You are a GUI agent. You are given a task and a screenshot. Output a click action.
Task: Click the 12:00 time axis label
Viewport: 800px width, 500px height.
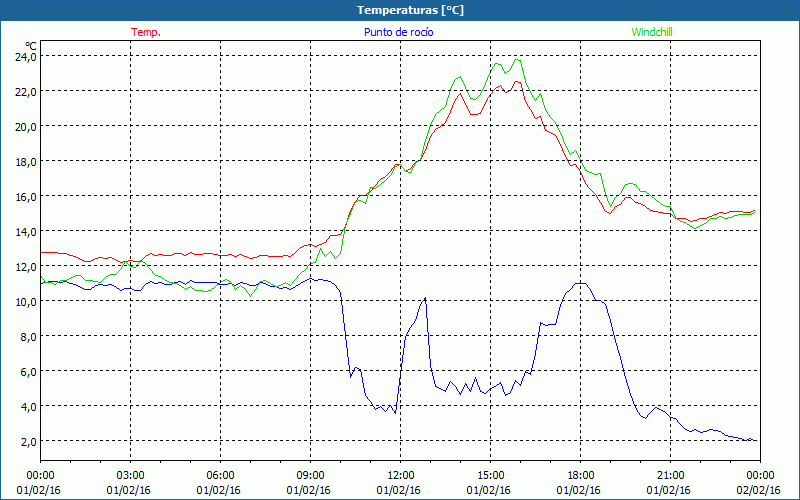pyautogui.click(x=401, y=476)
